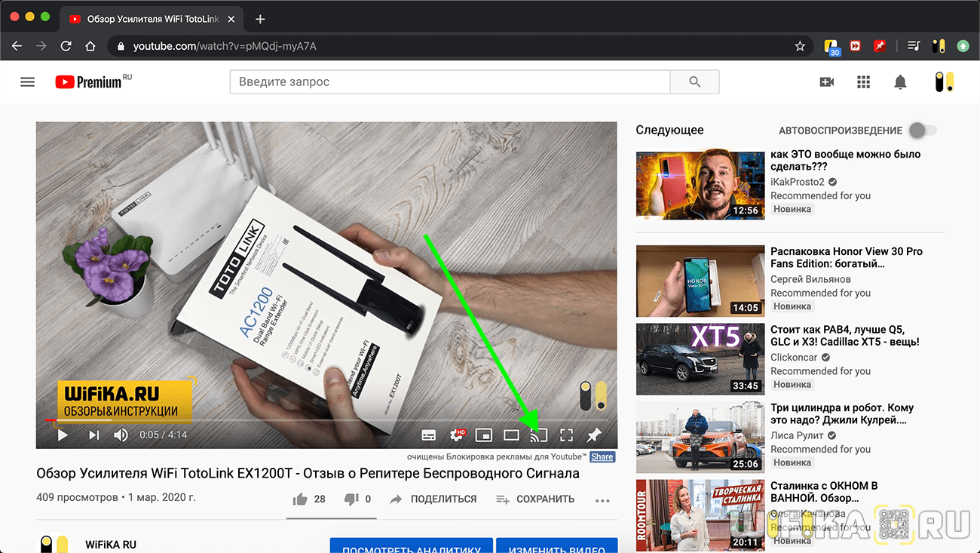Image resolution: width=980 pixels, height=553 pixels.
Task: Enter fullscreen mode in the video player
Action: point(566,435)
